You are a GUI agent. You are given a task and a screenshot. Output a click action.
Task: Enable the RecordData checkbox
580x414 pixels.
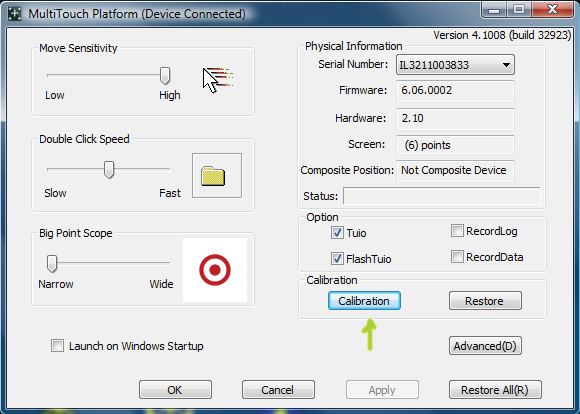pos(457,256)
